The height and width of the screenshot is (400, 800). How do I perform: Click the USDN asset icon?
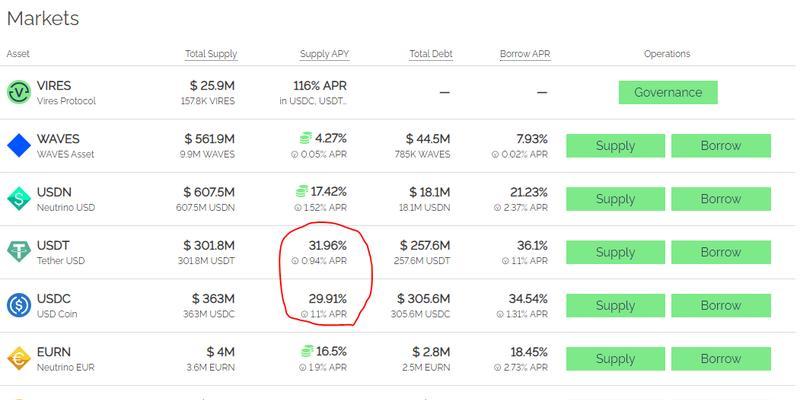click(x=19, y=199)
